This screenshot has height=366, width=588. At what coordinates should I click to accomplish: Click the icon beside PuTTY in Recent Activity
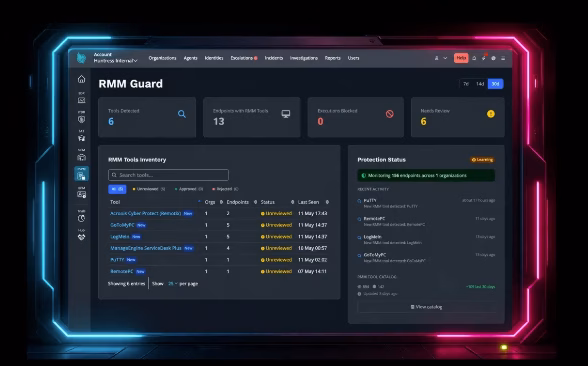coord(359,201)
